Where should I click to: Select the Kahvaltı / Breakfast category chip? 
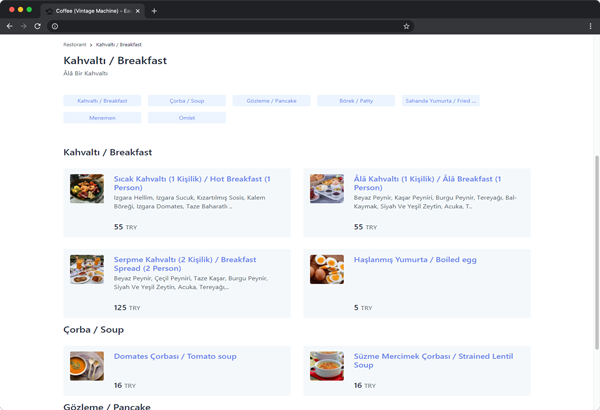[x=102, y=101]
